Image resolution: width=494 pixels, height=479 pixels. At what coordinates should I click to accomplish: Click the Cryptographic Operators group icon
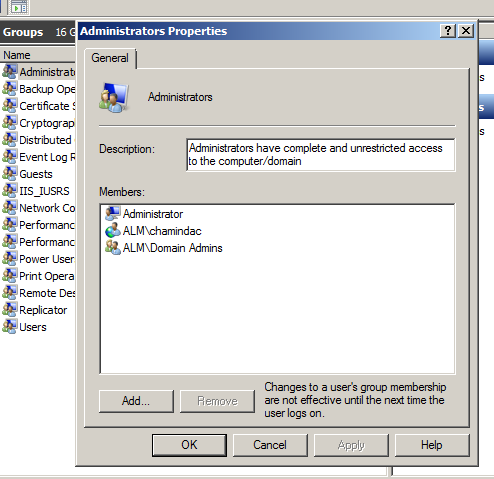tap(9, 123)
